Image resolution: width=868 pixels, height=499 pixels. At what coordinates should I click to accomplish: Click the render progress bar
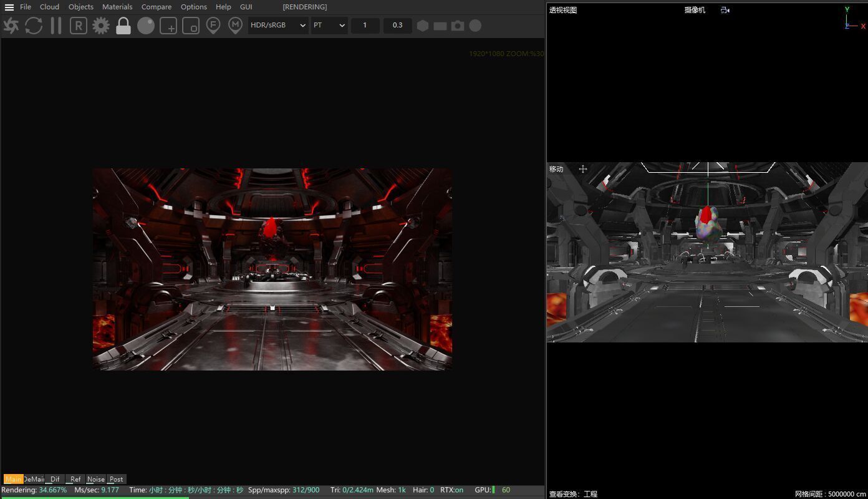point(272,497)
